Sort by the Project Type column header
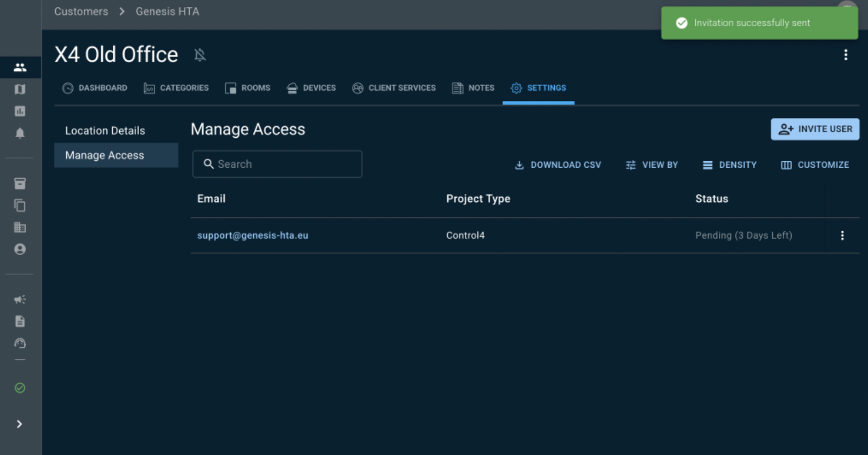The image size is (868, 455). (x=478, y=199)
